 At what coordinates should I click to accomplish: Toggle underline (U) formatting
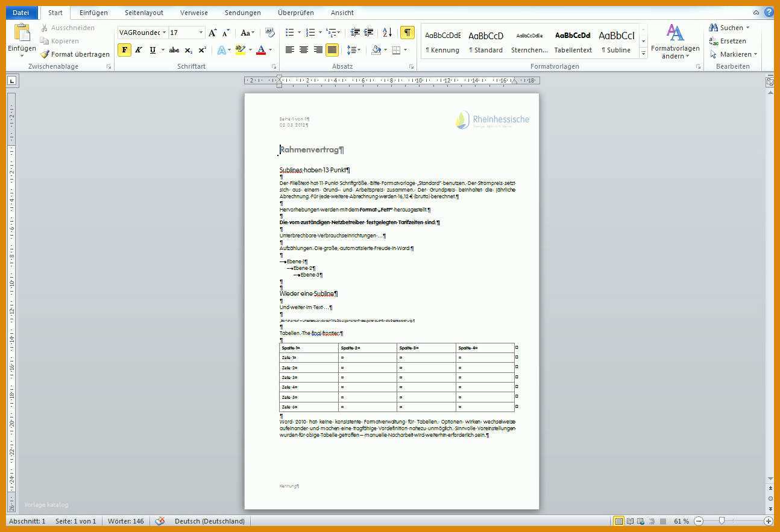point(153,50)
